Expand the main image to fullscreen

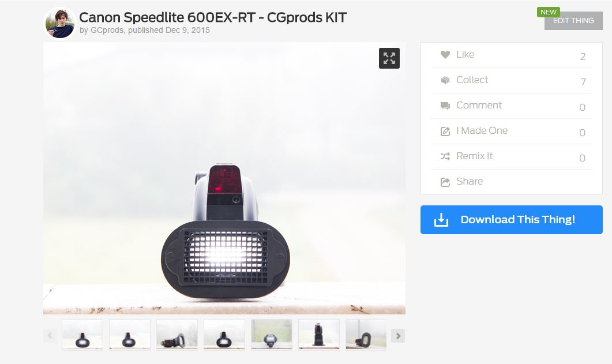click(389, 58)
